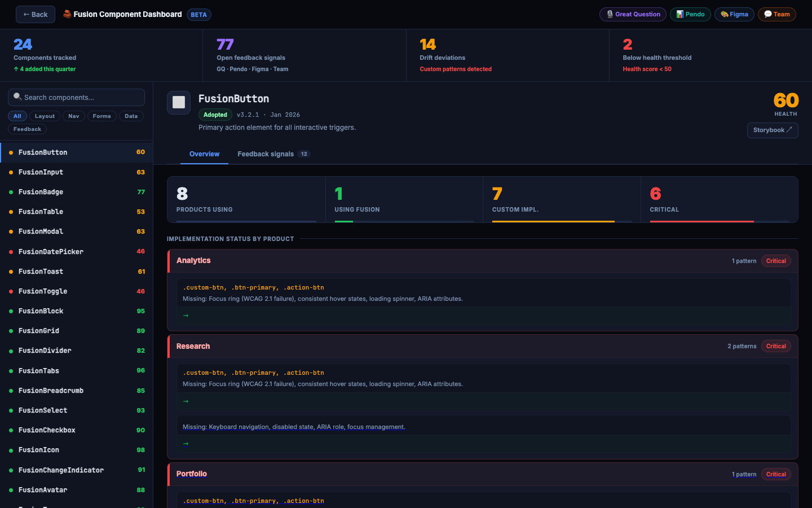812x508 pixels.
Task: Click the 77 Open feedback signals summary
Action: [x=304, y=55]
